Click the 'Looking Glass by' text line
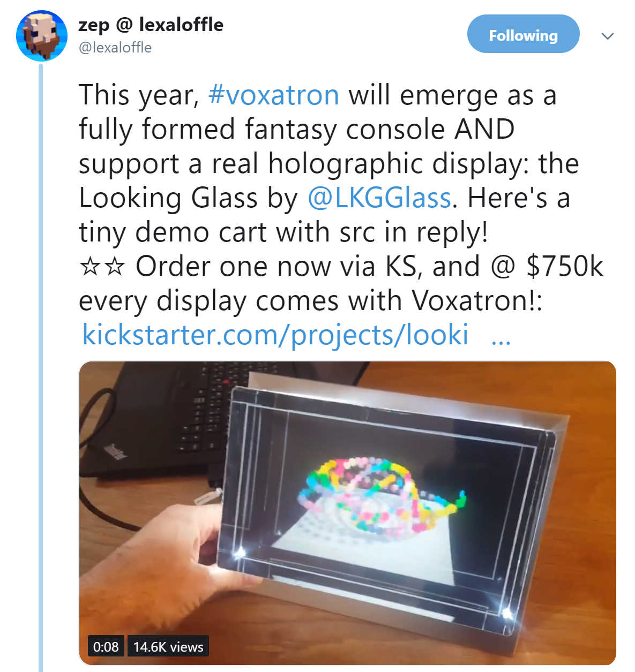Viewport: 635px width, 672px height. pos(188,198)
